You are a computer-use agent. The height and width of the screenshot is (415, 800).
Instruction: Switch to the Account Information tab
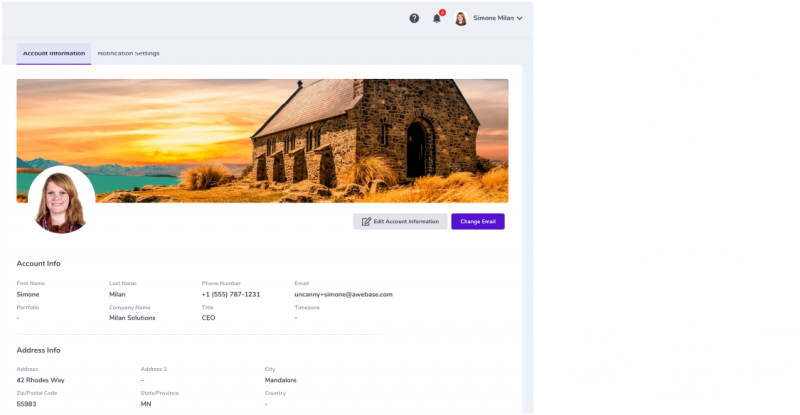tap(54, 53)
